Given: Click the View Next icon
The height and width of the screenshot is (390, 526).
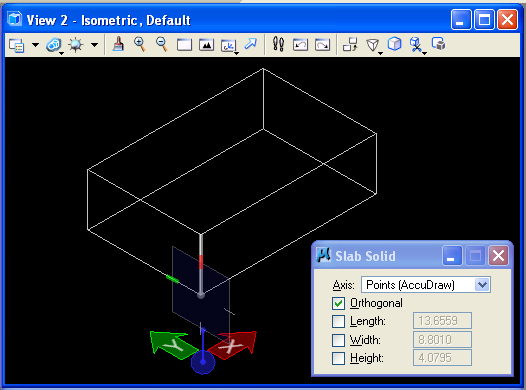Looking at the screenshot, I should click(x=322, y=45).
